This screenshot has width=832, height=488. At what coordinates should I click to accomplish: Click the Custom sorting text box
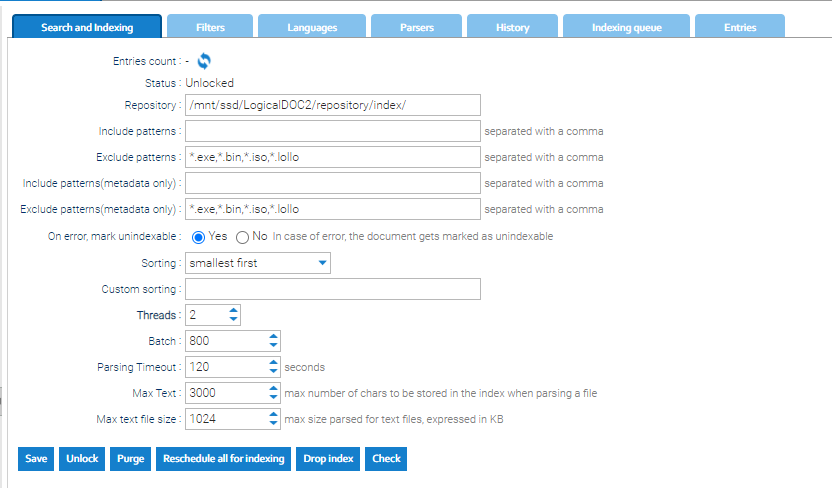[x=332, y=289]
